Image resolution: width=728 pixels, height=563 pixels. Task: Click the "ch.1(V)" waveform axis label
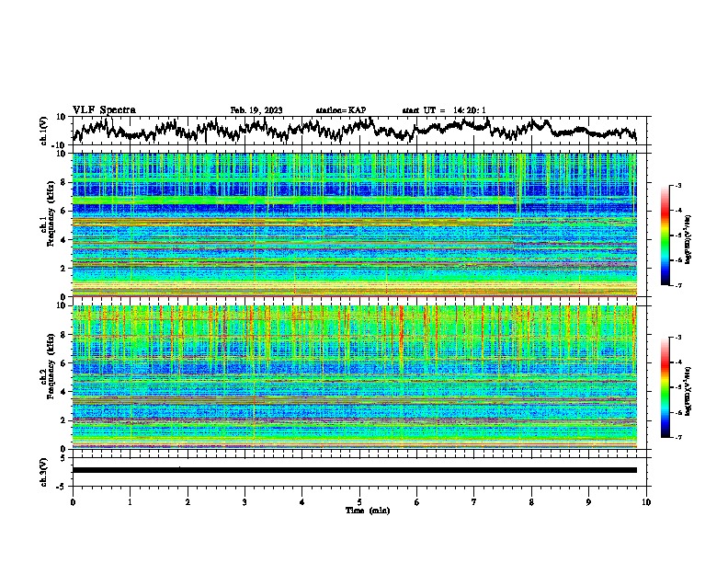pyautogui.click(x=44, y=131)
